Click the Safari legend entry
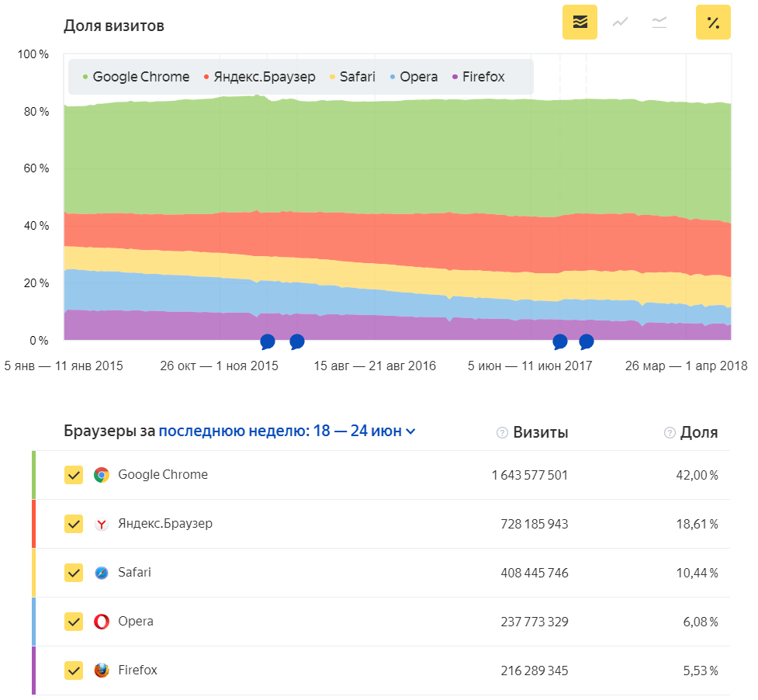The width and height of the screenshot is (758, 700). coord(352,77)
